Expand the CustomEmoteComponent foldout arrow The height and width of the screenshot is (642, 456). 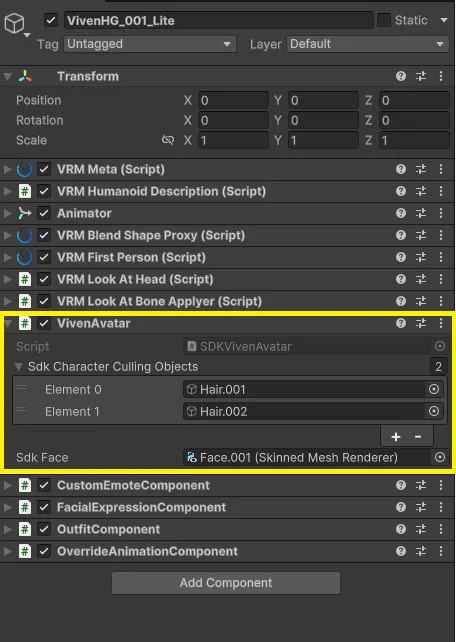pyautogui.click(x=7, y=486)
